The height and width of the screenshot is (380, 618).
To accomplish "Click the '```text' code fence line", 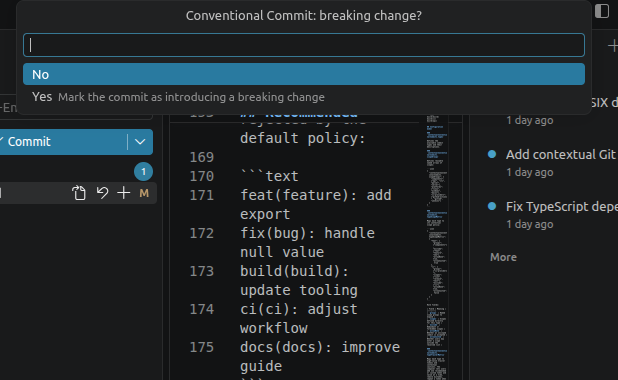I will click(x=270, y=176).
